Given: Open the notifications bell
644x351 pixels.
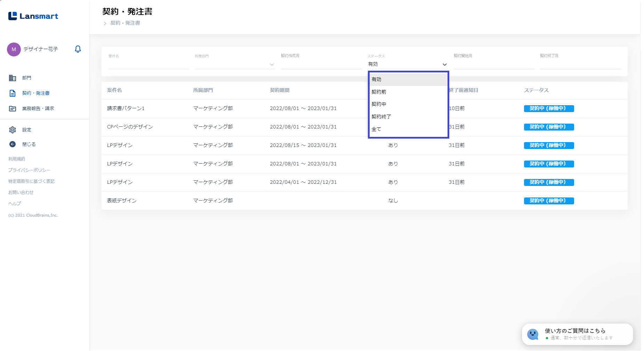Looking at the screenshot, I should click(78, 49).
